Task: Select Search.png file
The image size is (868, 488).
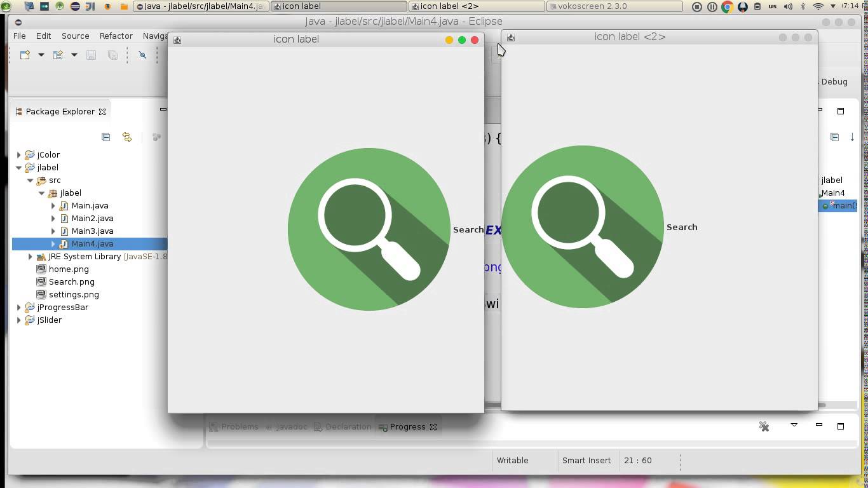Action: coord(71,281)
